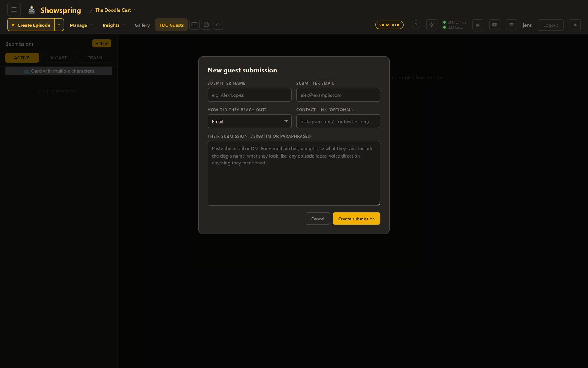Open the users group icon
Viewport: 588px width, 368px height.
pos(478,25)
